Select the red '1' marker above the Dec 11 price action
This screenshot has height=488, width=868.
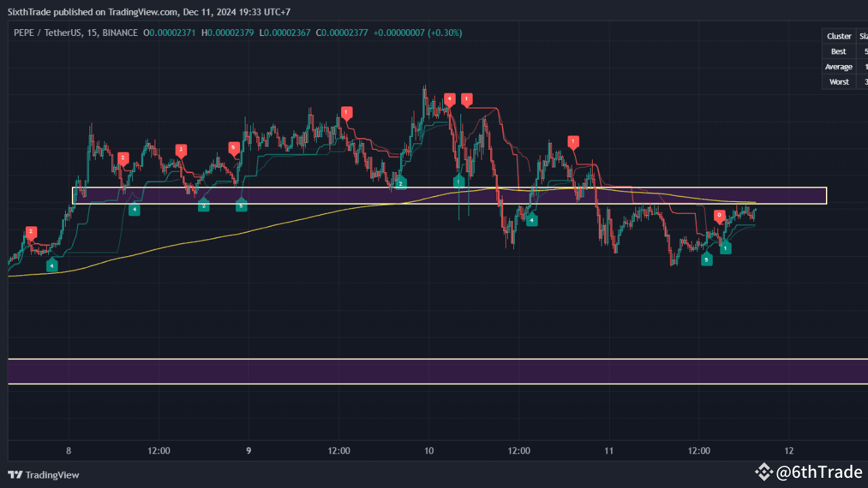(x=573, y=142)
